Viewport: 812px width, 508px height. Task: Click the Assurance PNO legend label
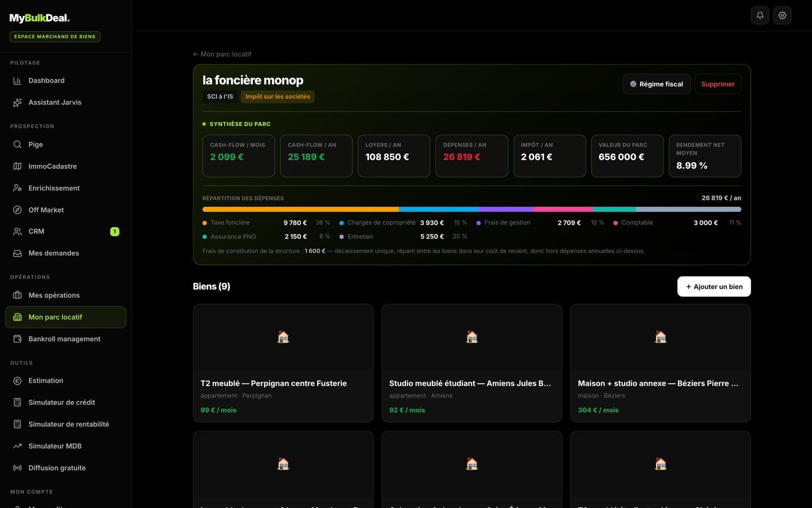tap(233, 237)
